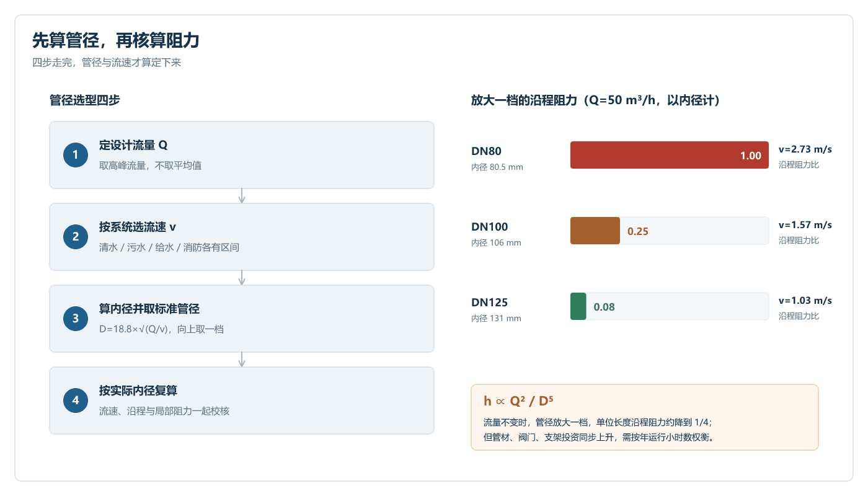
Task: Click the step 4 number circle
Action: [76, 401]
